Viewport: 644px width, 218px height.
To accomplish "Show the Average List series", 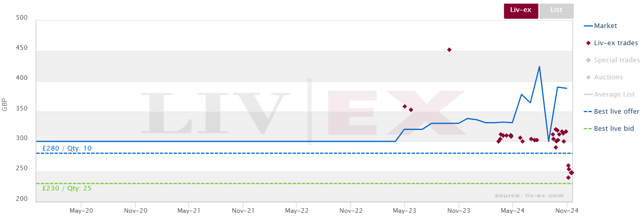I will (610, 94).
